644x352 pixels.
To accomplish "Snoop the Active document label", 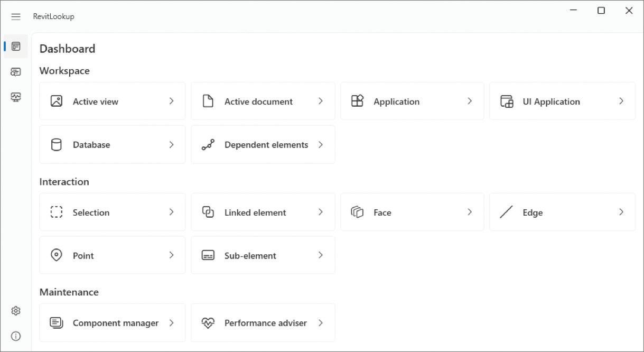I will tap(258, 101).
